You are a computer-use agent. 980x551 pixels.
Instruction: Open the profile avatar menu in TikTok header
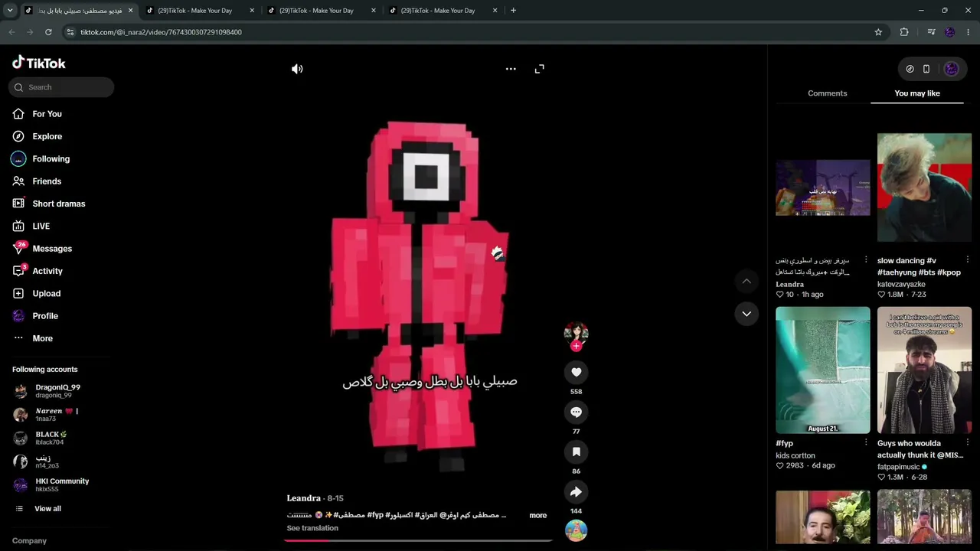pos(952,69)
